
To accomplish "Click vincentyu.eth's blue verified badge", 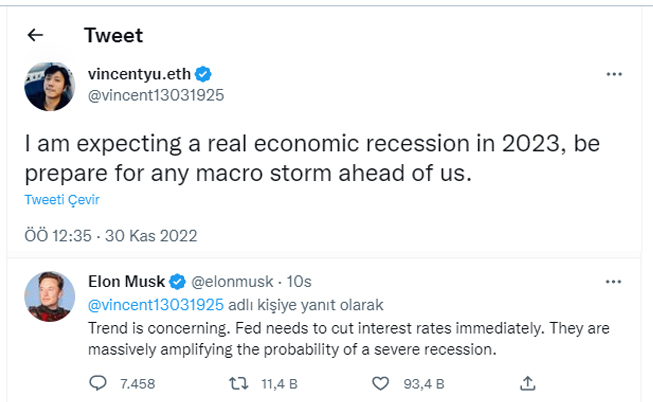I will click(202, 75).
